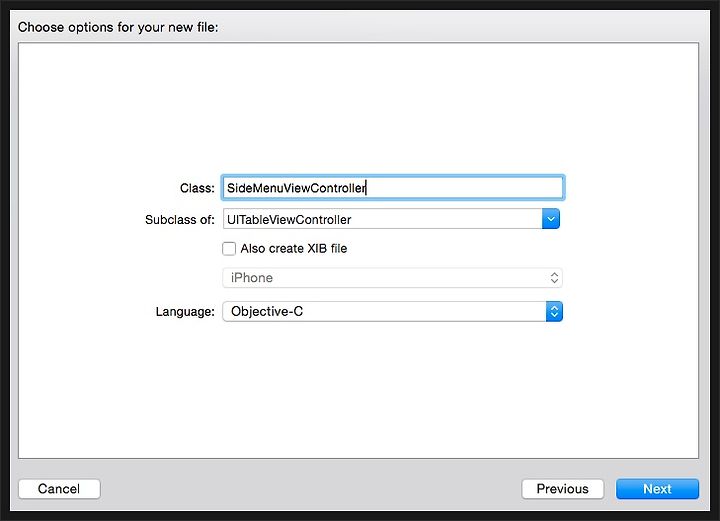Click the 'Subclass of:' label

pyautogui.click(x=180, y=220)
